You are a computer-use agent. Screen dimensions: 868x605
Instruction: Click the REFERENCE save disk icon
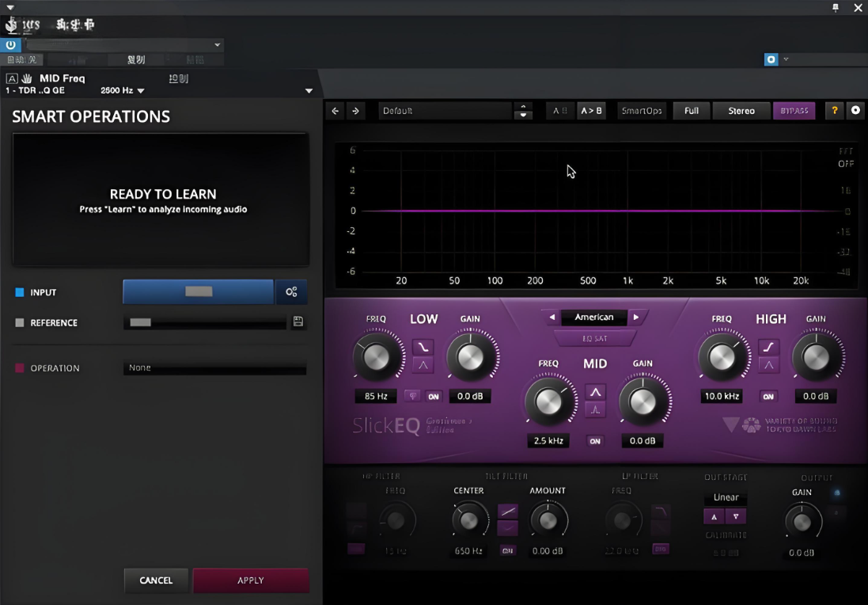coord(298,322)
